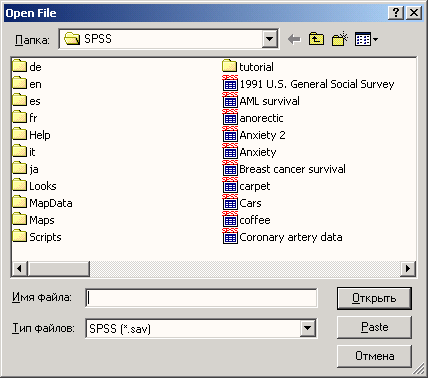This screenshot has height=378, width=428.
Task: Select the Anxiety 2 SPSS file icon
Action: click(x=230, y=134)
